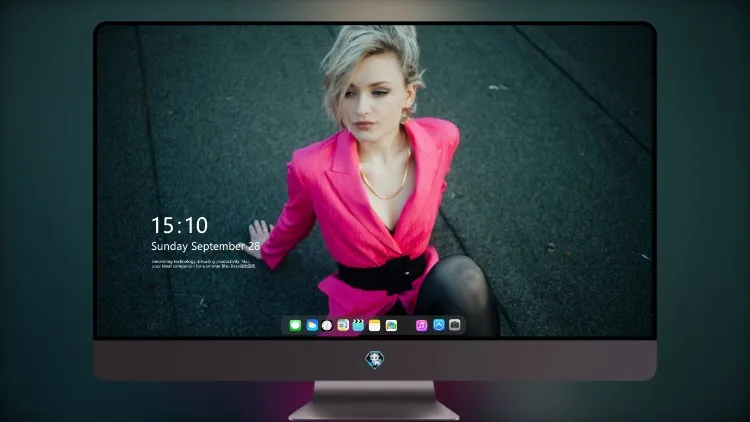Open the clapperboard video app in the dock
This screenshot has height=422, width=750.
click(x=358, y=325)
